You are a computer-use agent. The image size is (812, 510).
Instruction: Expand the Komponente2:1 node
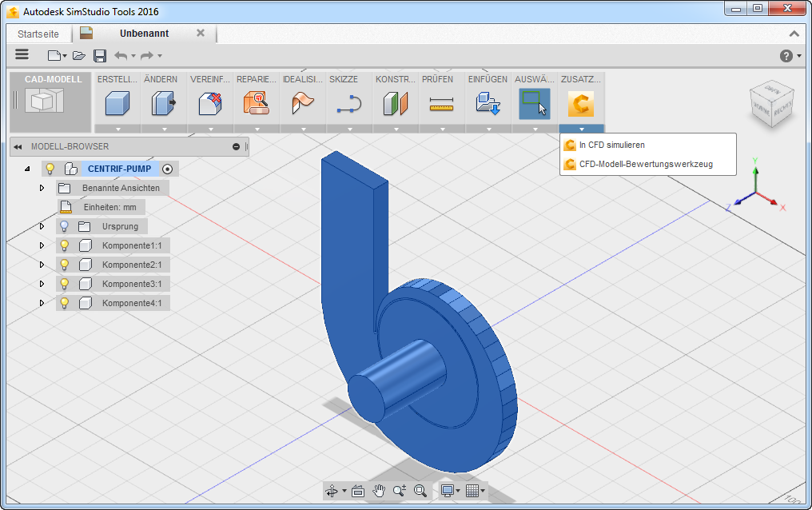[x=42, y=265]
